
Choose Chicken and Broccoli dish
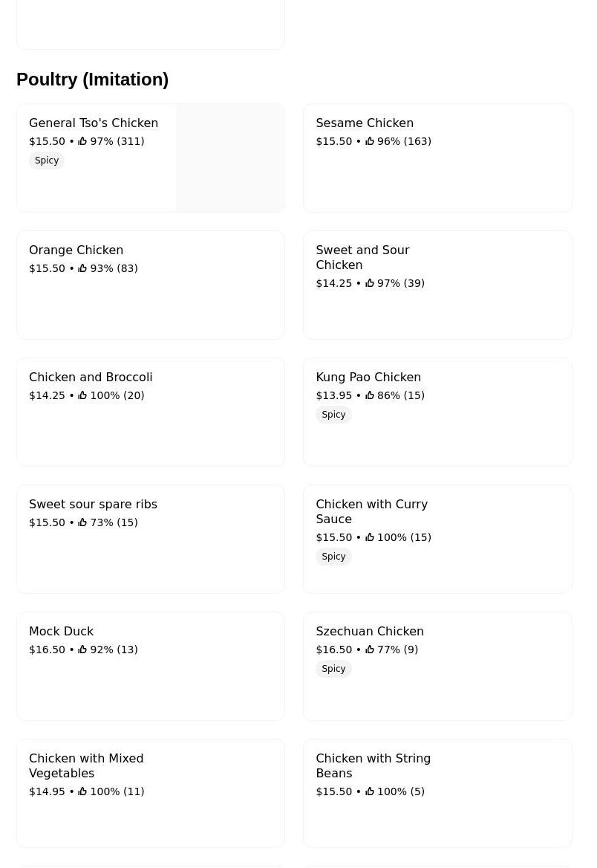click(x=151, y=412)
